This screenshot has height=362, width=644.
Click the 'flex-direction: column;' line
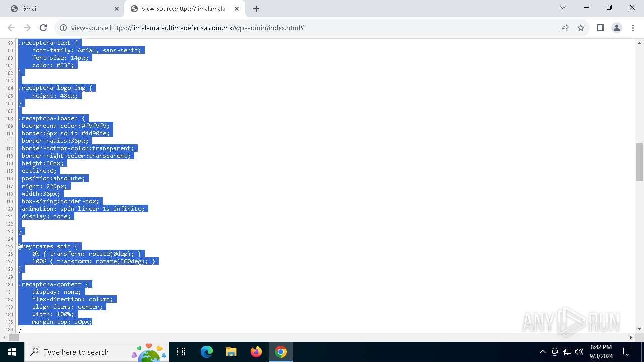click(x=72, y=299)
